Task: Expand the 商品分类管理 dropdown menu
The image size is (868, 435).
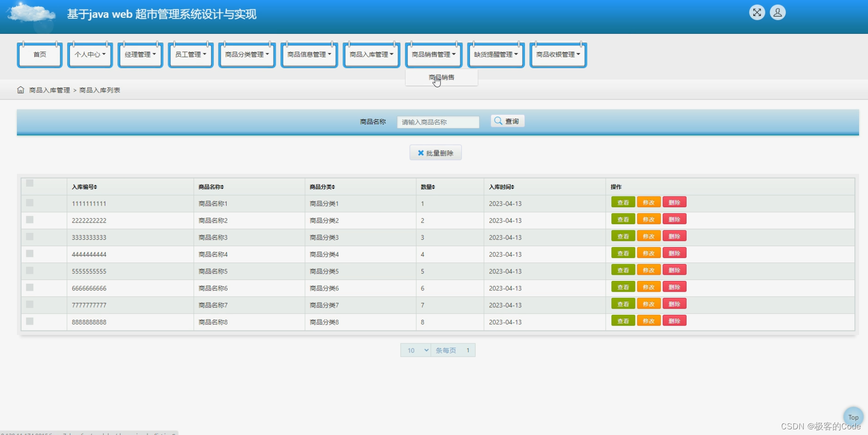Action: coord(247,55)
